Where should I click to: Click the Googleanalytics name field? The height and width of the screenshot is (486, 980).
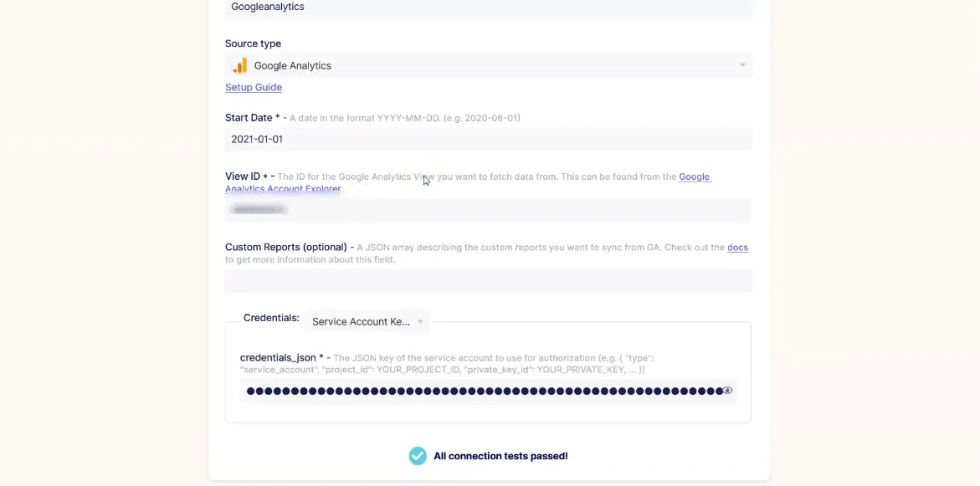(x=488, y=7)
